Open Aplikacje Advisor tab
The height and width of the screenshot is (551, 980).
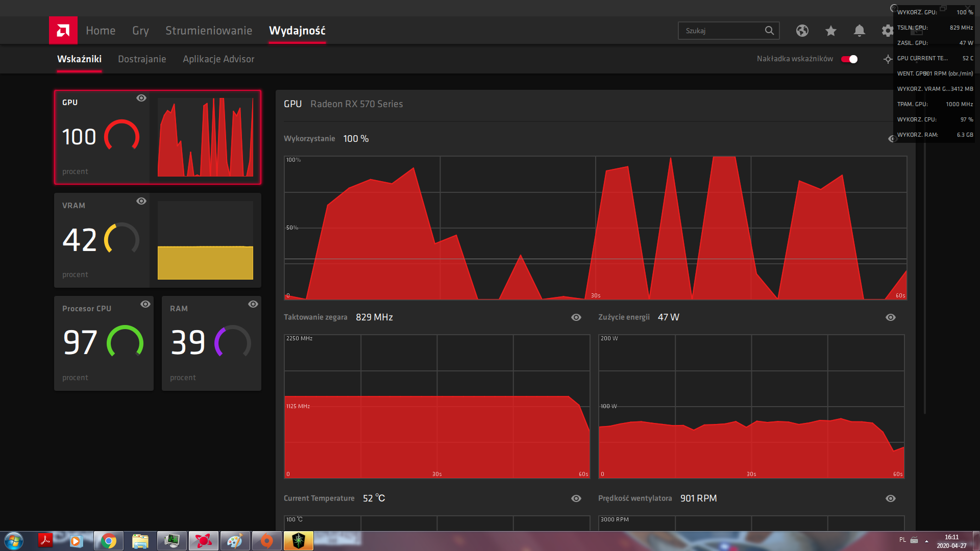click(x=218, y=59)
